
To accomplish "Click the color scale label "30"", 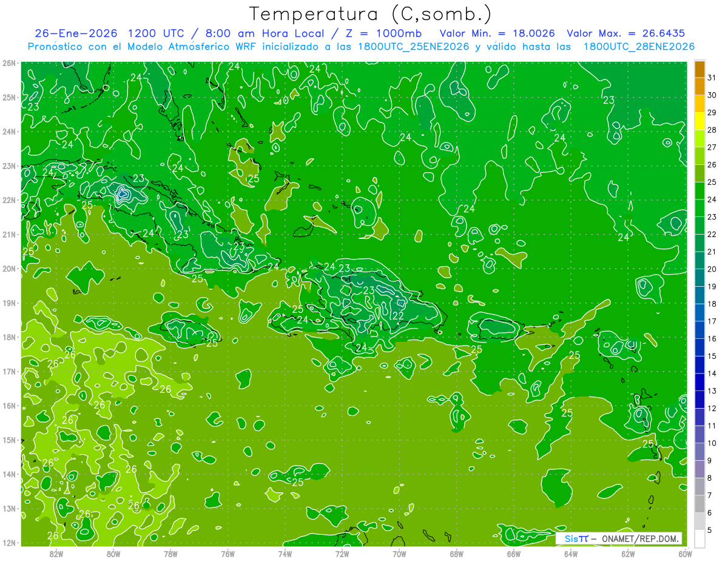I will (712, 95).
